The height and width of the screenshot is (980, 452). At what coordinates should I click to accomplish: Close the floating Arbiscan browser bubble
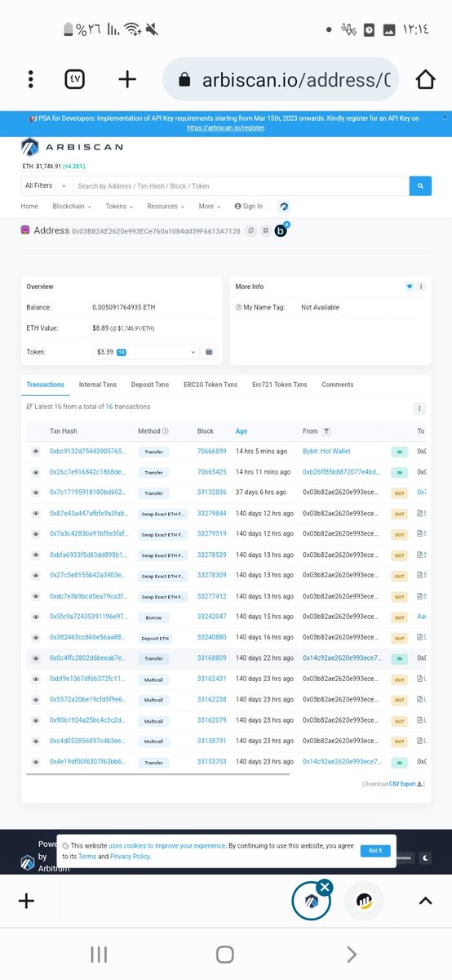[325, 887]
